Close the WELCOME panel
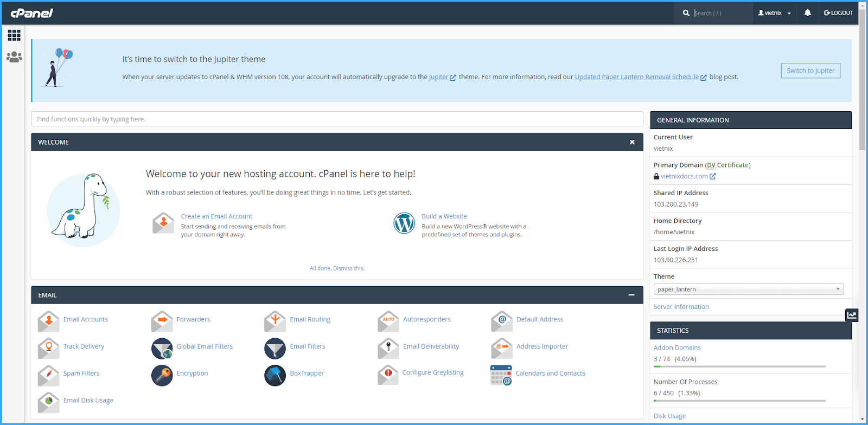This screenshot has height=425, width=868. point(632,142)
